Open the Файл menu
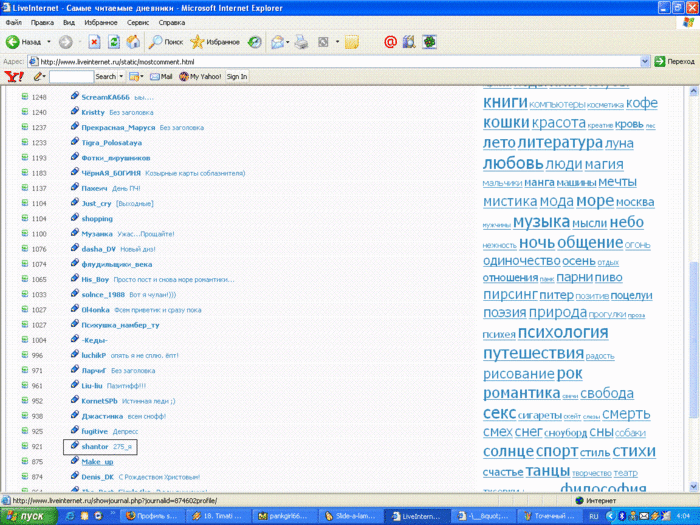The height and width of the screenshot is (525, 700). coord(13,22)
